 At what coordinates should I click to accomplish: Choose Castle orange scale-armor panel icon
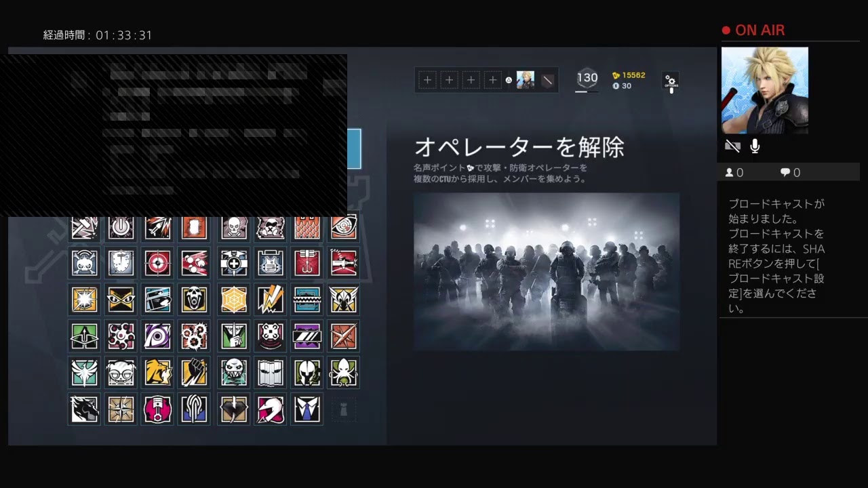pyautogui.click(x=307, y=228)
